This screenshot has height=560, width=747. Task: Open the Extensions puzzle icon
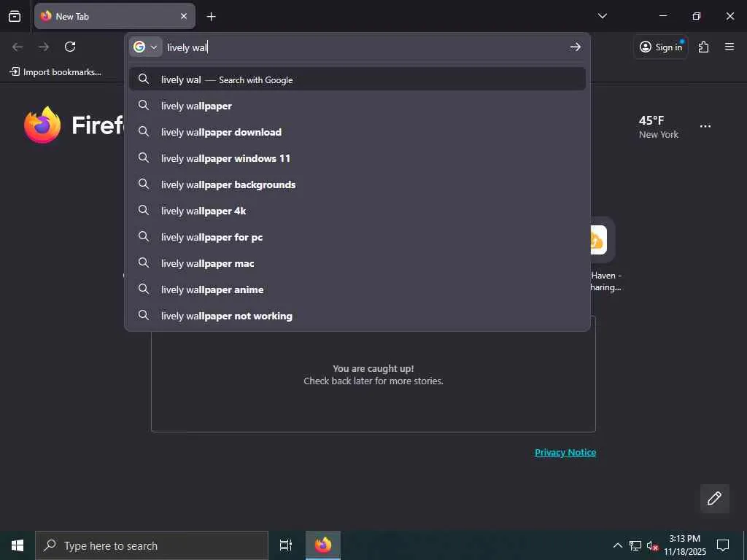point(703,47)
